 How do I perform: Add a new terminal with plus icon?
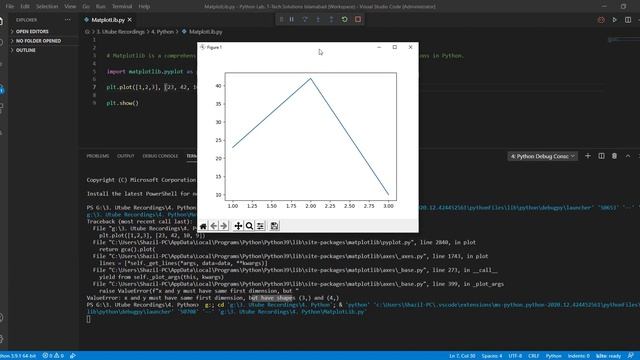pos(588,156)
